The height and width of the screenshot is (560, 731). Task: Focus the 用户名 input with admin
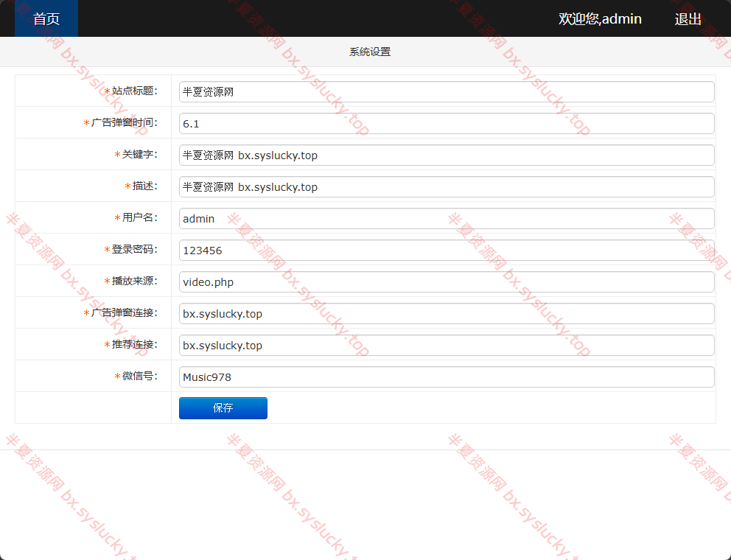click(x=447, y=219)
